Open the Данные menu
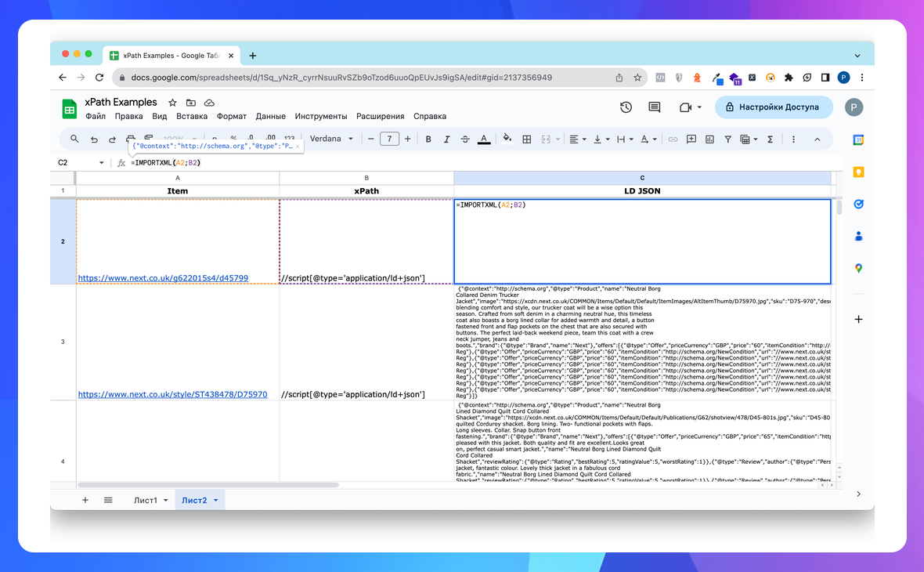Viewport: 924px width, 572px height. point(270,116)
